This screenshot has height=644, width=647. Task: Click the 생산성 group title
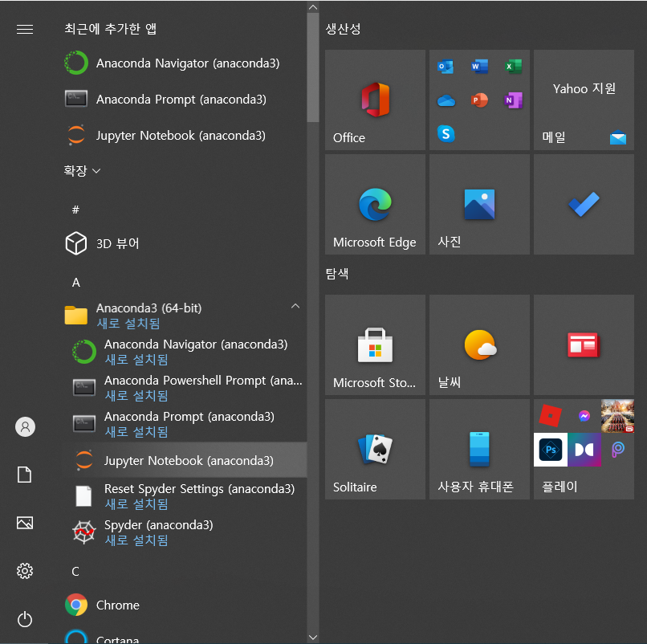click(344, 29)
